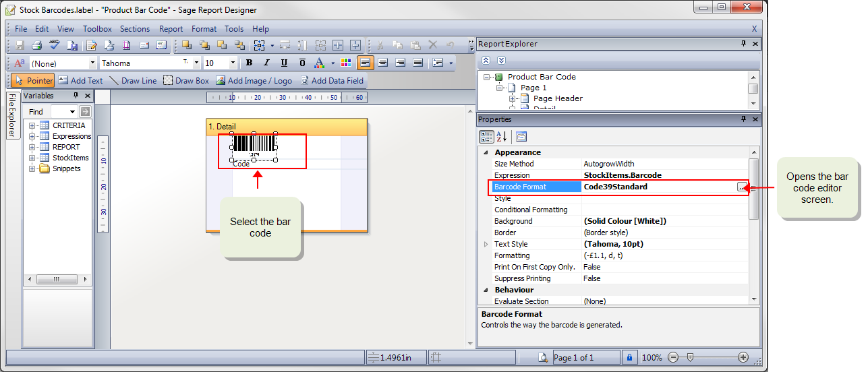Select the Draw Box tool
The image size is (868, 372).
click(186, 80)
